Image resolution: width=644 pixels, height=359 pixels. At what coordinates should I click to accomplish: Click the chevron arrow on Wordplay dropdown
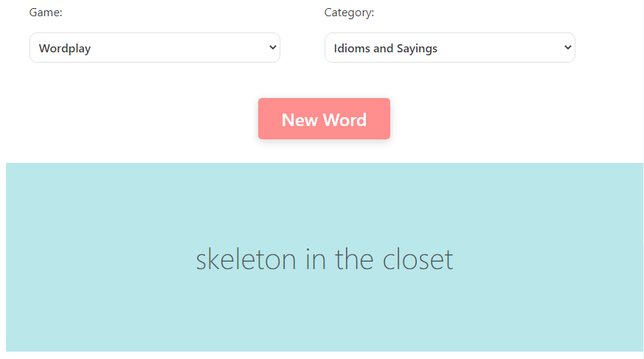273,48
